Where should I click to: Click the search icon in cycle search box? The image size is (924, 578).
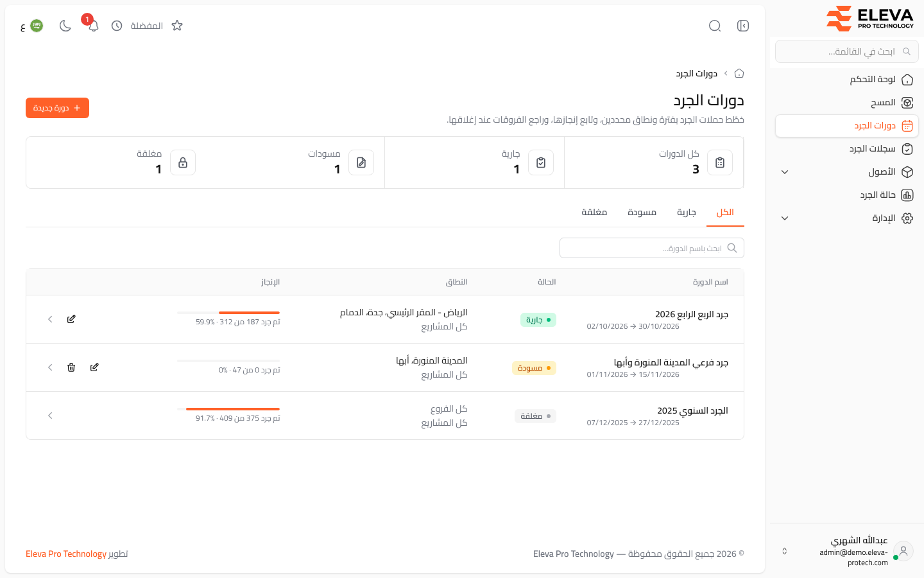coord(732,248)
